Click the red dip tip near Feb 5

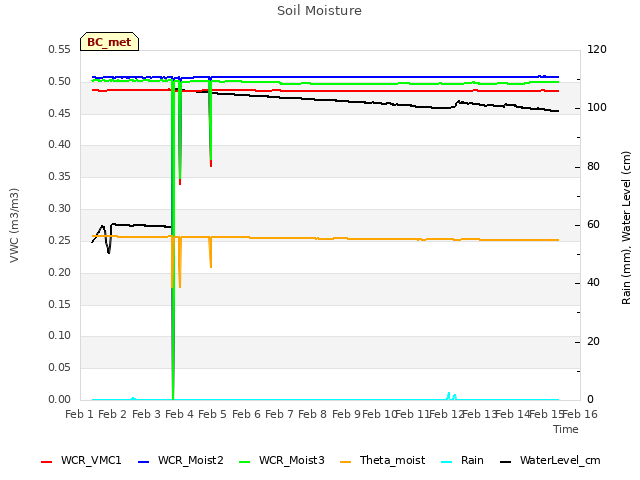[211, 164]
